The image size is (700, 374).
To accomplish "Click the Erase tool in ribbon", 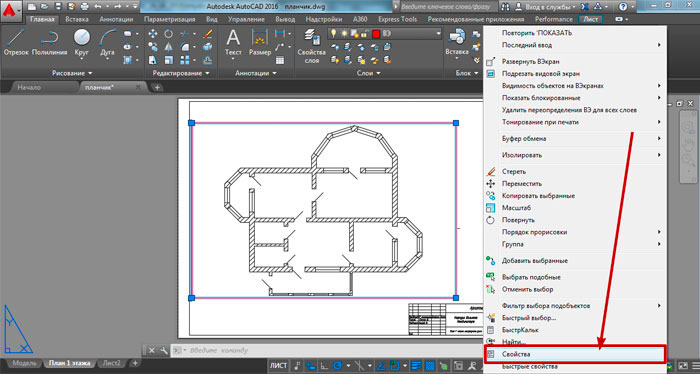I will click(x=208, y=33).
